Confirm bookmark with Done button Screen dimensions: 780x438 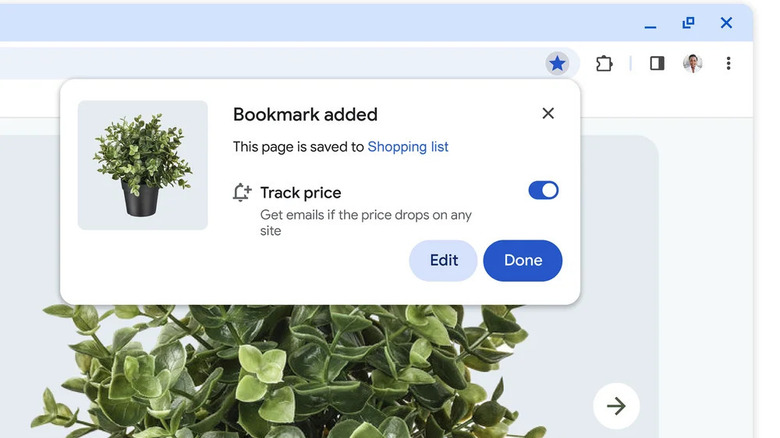tap(523, 260)
